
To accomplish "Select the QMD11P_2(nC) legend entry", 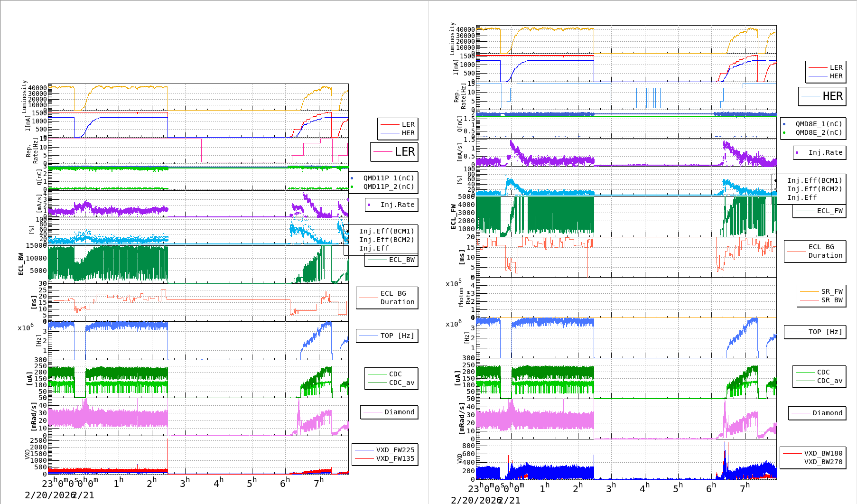I will coord(388,187).
